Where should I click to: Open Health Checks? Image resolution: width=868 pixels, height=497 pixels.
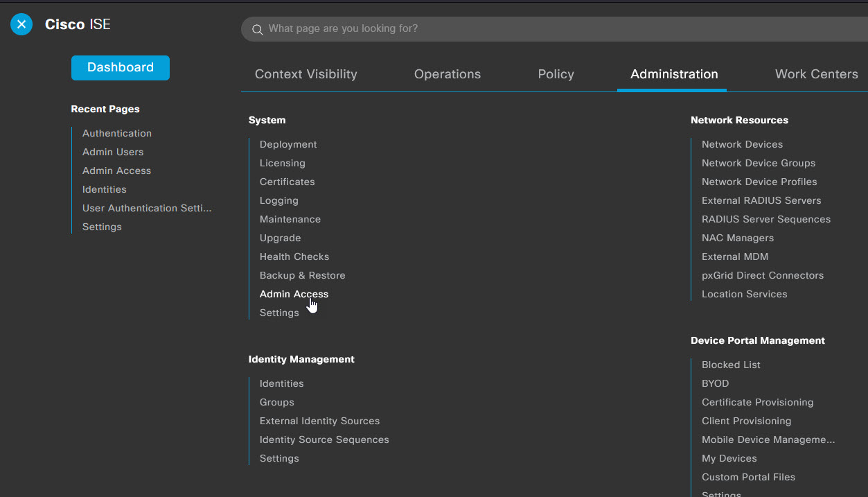[294, 256]
